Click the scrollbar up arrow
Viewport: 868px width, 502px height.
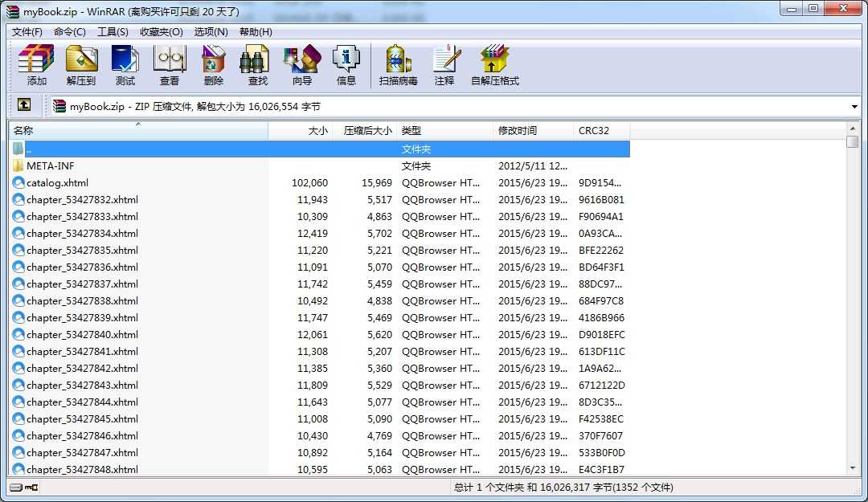click(853, 129)
